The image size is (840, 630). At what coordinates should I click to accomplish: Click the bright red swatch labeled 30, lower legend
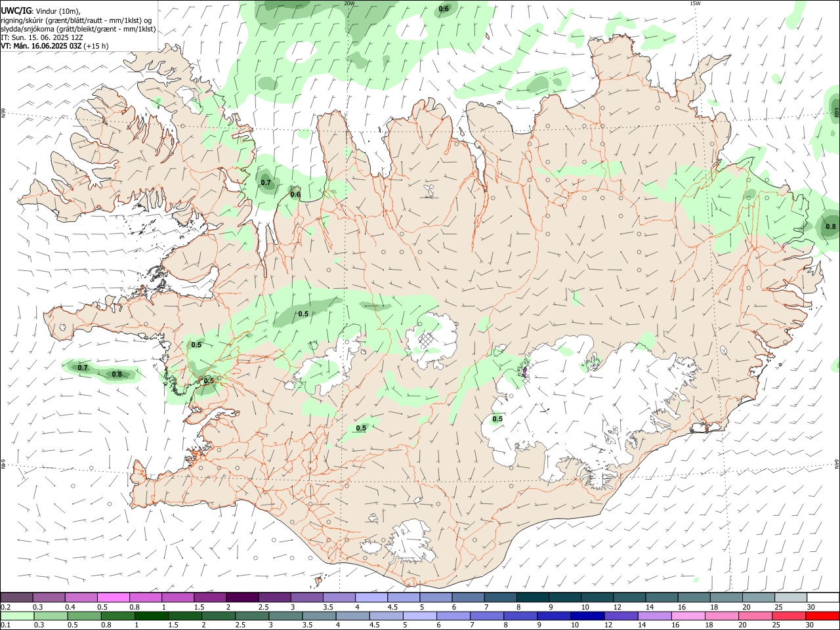822,616
